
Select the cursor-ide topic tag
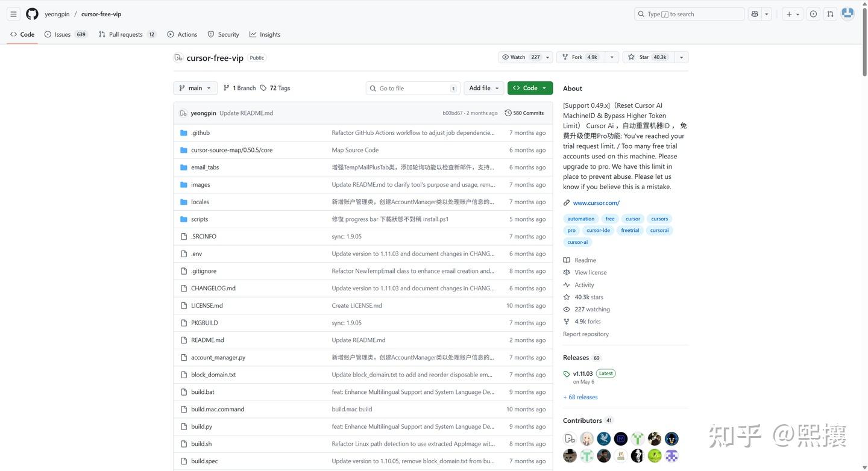coord(598,230)
